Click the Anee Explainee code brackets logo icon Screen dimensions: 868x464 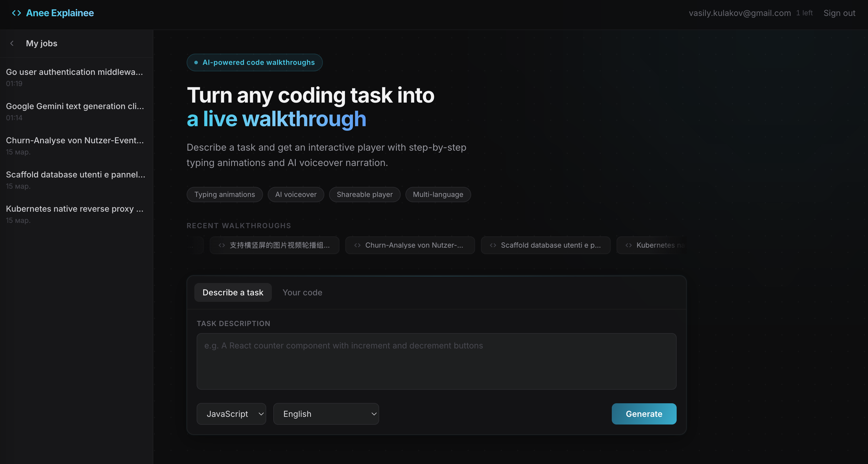16,13
